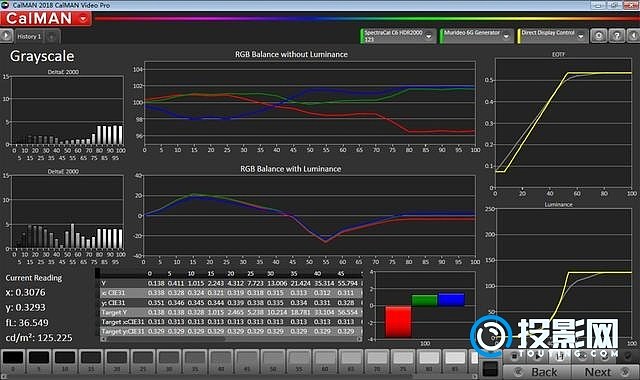This screenshot has width=640, height=380.
Task: Open the CalMAN main menu dropdown
Action: pos(83,19)
